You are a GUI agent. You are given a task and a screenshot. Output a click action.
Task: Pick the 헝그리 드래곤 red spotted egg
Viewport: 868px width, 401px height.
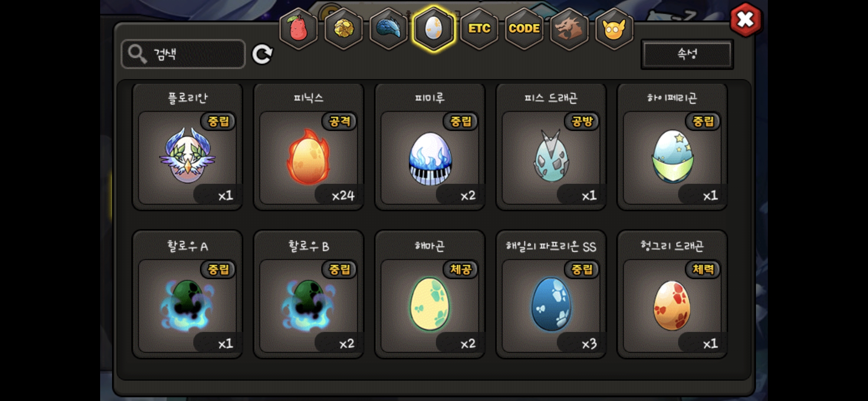click(672, 294)
